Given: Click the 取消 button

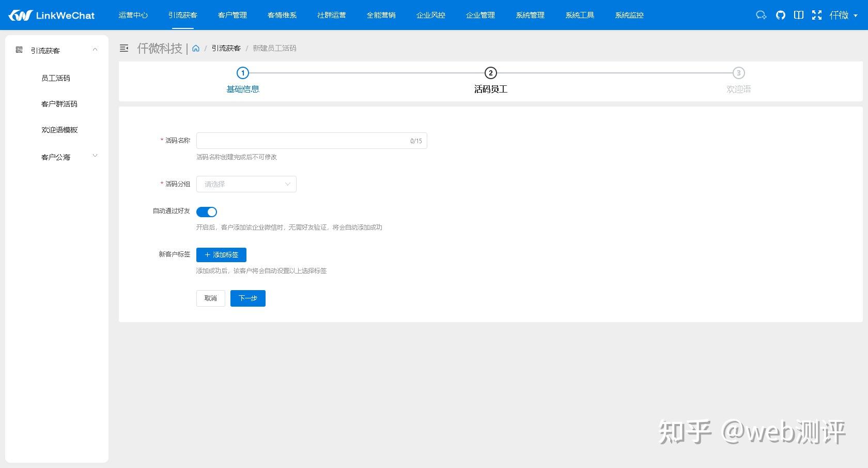Looking at the screenshot, I should coord(210,298).
